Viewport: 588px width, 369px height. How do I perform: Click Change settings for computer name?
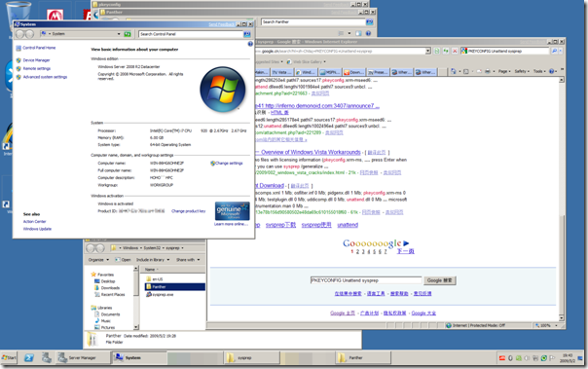point(229,164)
